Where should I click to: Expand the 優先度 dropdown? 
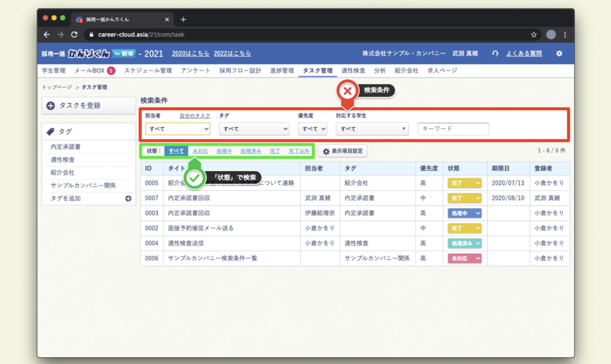(312, 129)
